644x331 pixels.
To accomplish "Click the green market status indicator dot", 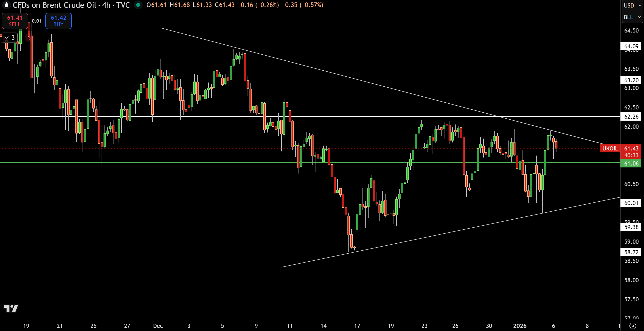I will (138, 5).
